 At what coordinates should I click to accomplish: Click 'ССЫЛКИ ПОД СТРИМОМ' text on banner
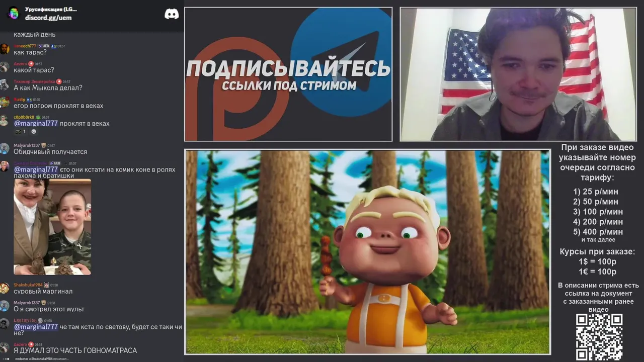289,85
